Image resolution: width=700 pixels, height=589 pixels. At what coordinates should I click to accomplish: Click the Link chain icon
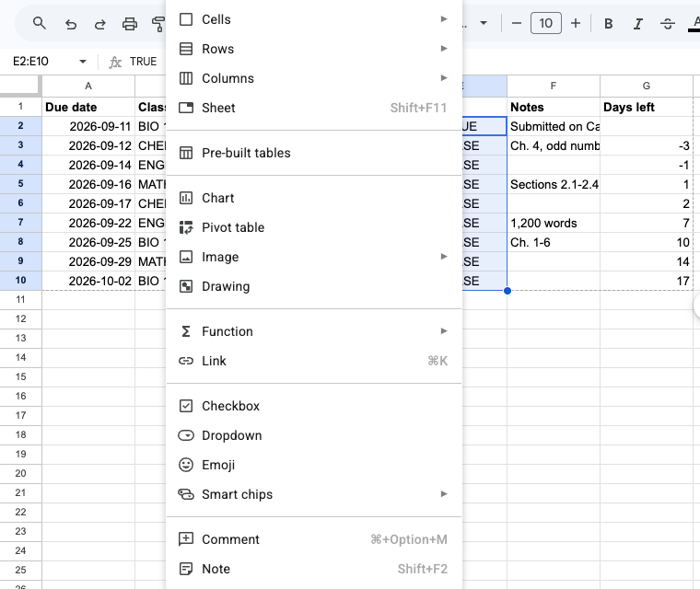point(186,361)
